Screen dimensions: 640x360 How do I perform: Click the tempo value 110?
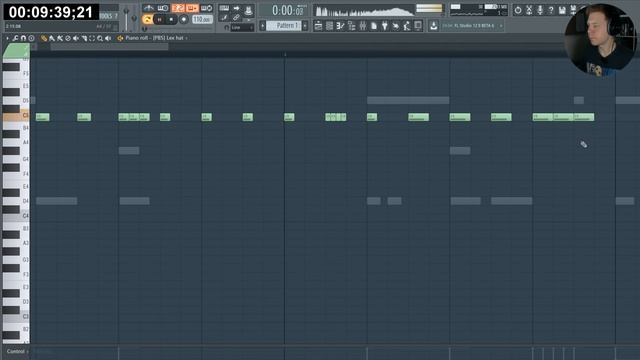tap(202, 19)
